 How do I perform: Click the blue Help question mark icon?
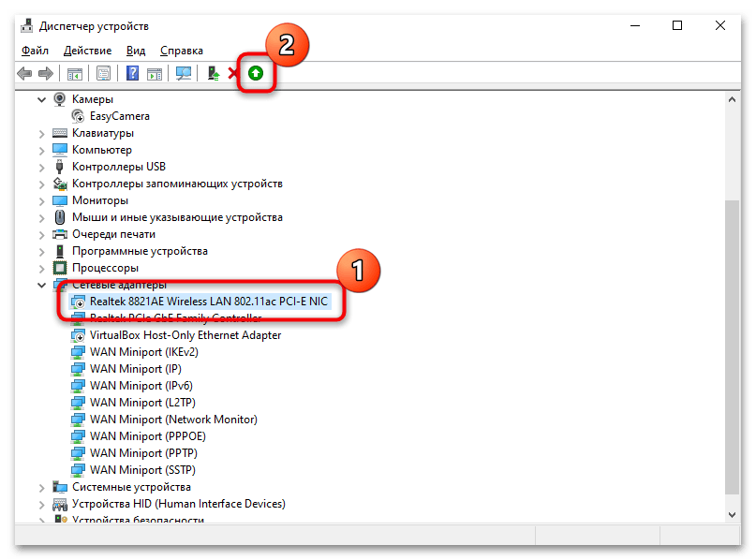pyautogui.click(x=133, y=73)
